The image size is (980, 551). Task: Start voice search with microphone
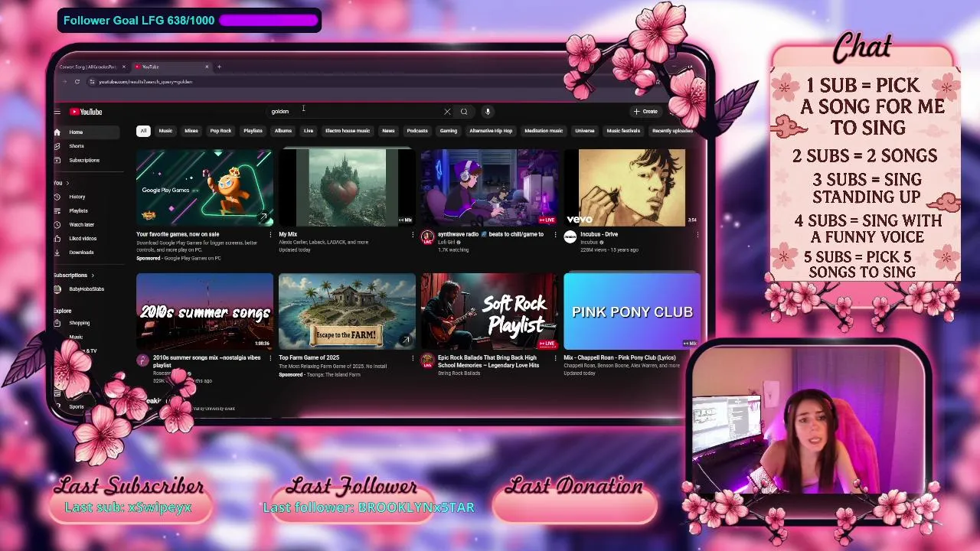point(488,112)
